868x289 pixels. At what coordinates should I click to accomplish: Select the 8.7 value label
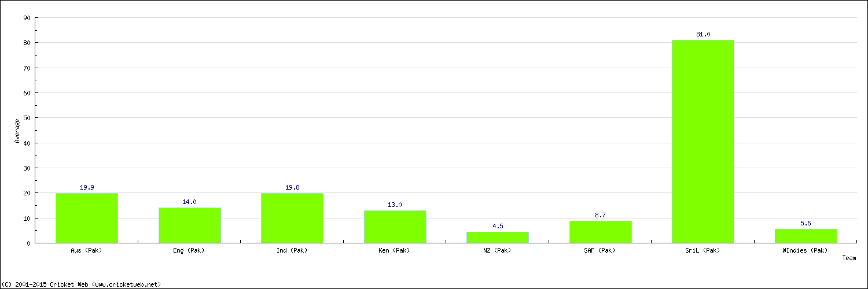[x=601, y=215]
